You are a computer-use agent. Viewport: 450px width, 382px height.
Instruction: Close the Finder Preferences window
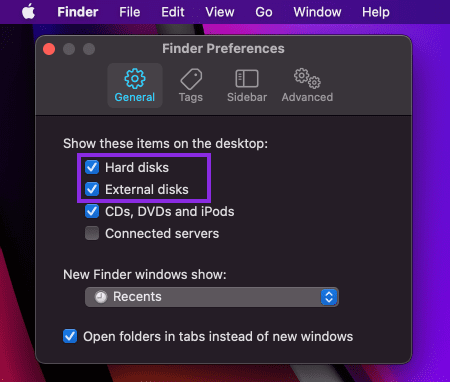(x=49, y=49)
